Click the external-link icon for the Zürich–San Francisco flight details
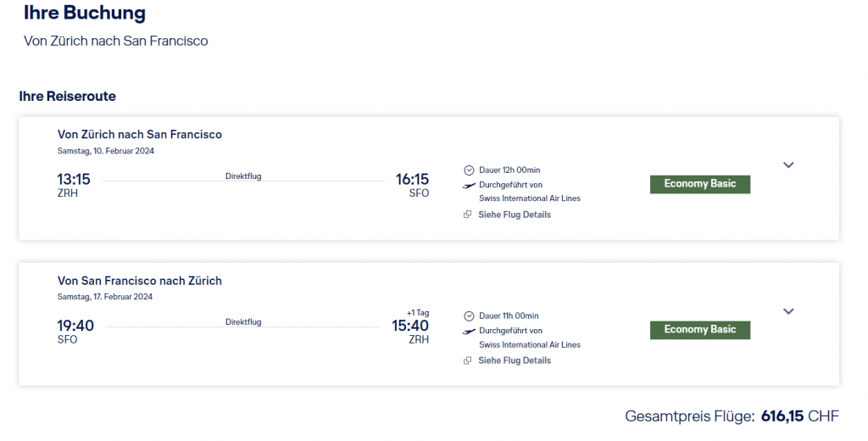The image size is (868, 441). [468, 215]
